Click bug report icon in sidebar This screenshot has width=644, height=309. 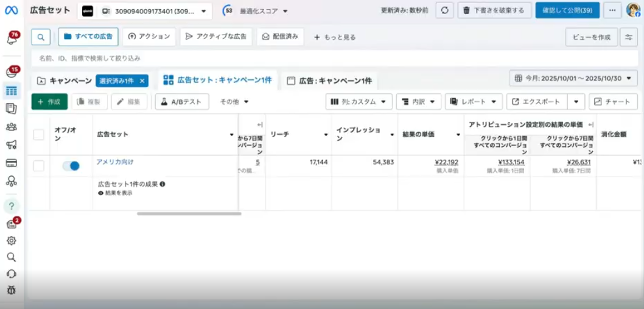pos(12,291)
